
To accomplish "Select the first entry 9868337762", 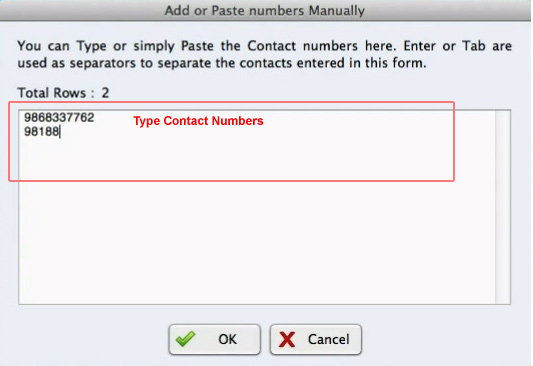I will click(59, 118).
